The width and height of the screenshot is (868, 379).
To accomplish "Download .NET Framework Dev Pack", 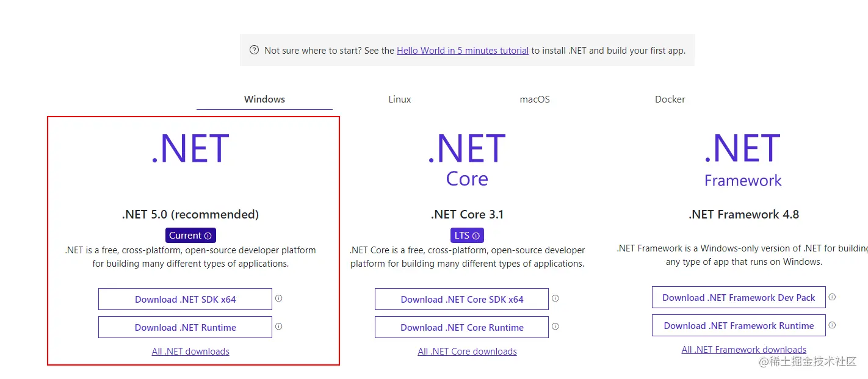I will [739, 297].
